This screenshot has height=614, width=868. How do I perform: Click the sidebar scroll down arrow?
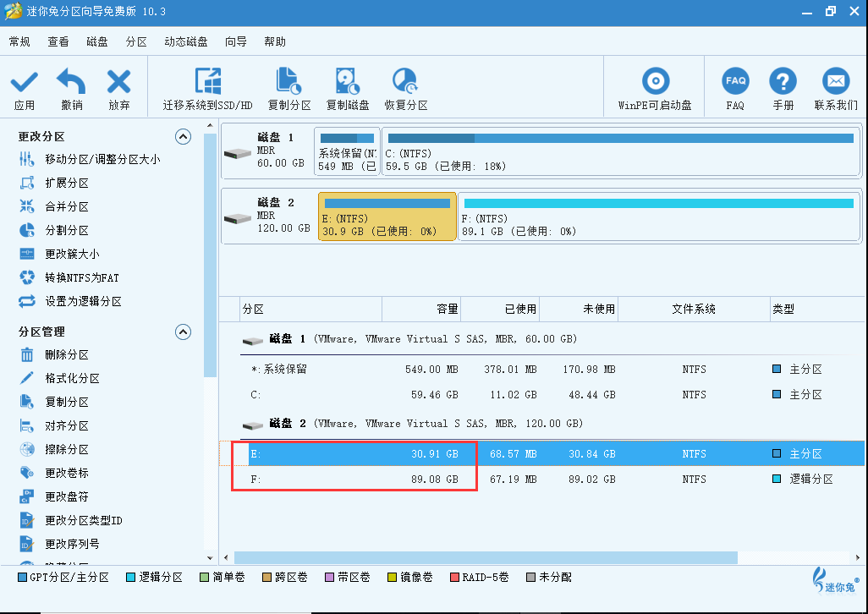210,557
